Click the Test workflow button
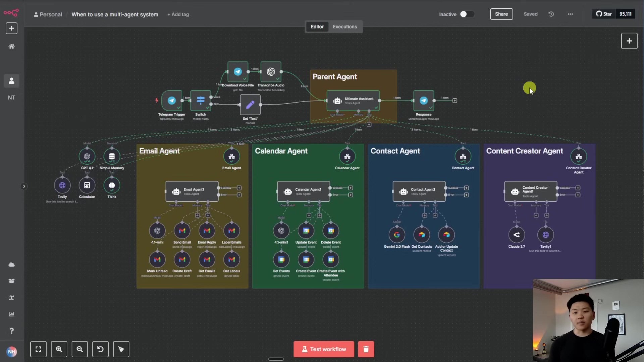The width and height of the screenshot is (644, 362). tap(324, 349)
